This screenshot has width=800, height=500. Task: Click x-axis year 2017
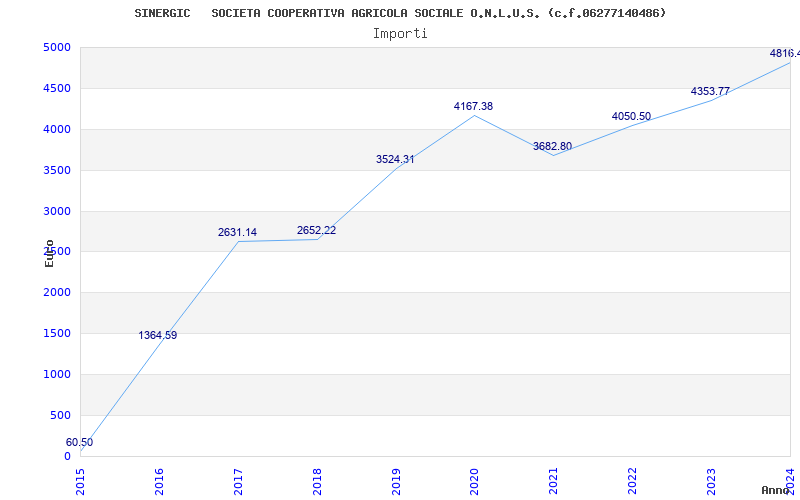(x=238, y=482)
